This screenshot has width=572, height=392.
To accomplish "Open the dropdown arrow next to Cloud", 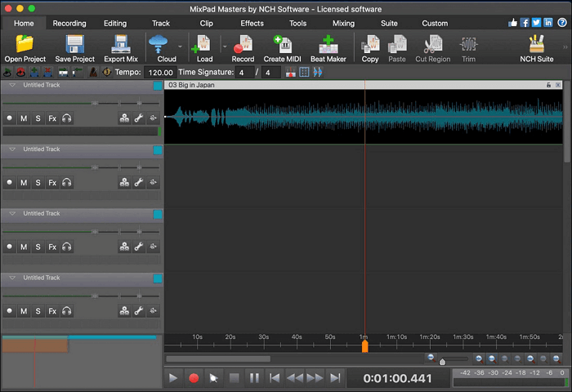I will (180, 47).
